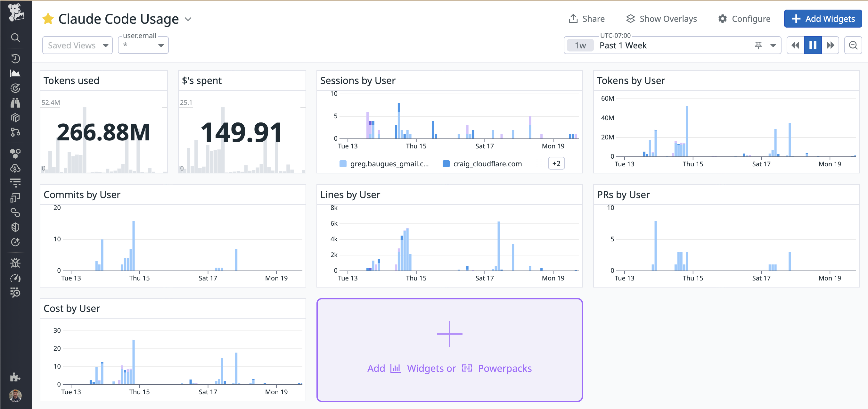Step time window forward
This screenshot has width=868, height=409.
coord(830,45)
